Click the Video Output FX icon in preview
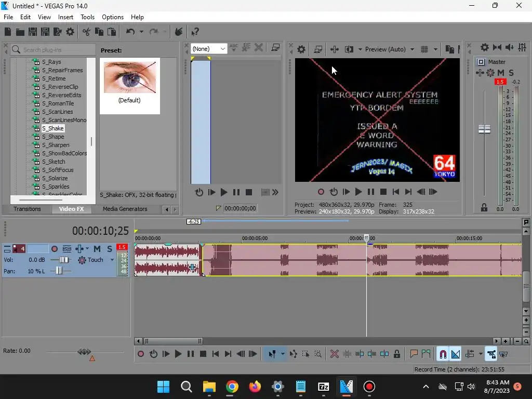Viewport: 532px width, 399px height. pos(335,49)
